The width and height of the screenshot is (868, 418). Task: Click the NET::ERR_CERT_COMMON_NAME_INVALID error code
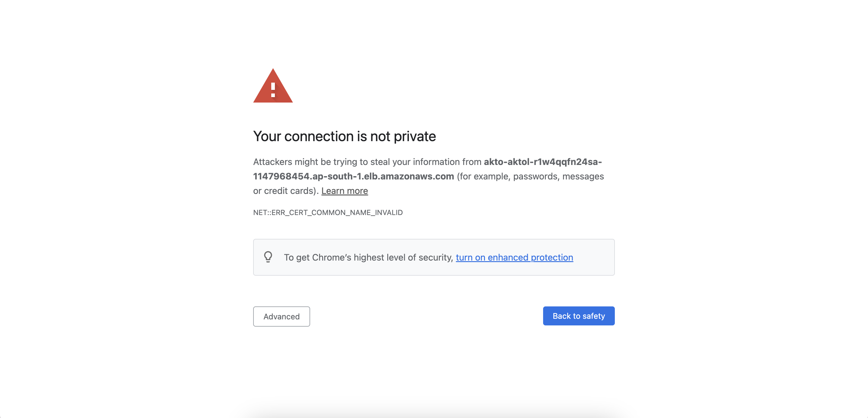point(328,212)
